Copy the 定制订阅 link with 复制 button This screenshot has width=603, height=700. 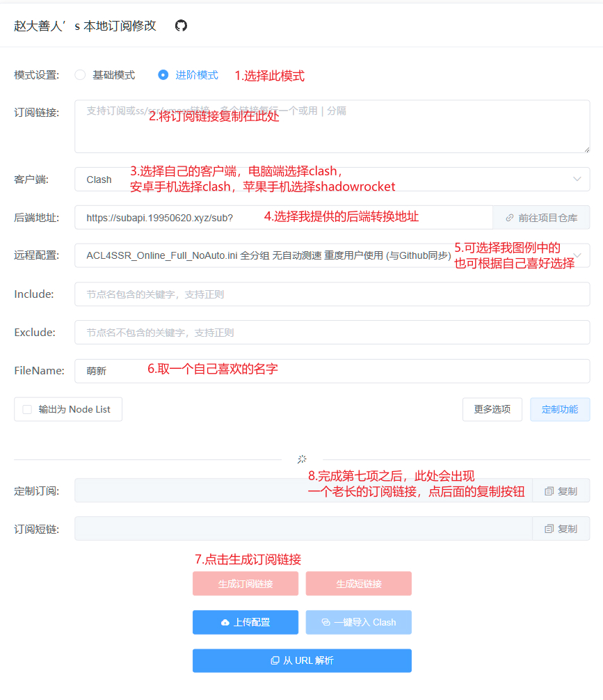(561, 491)
